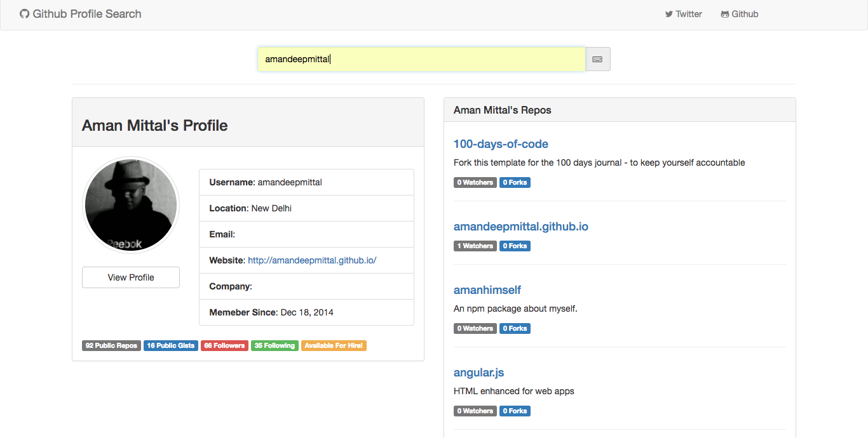
Task: Open the Github Profile Search home link
Action: tap(81, 14)
